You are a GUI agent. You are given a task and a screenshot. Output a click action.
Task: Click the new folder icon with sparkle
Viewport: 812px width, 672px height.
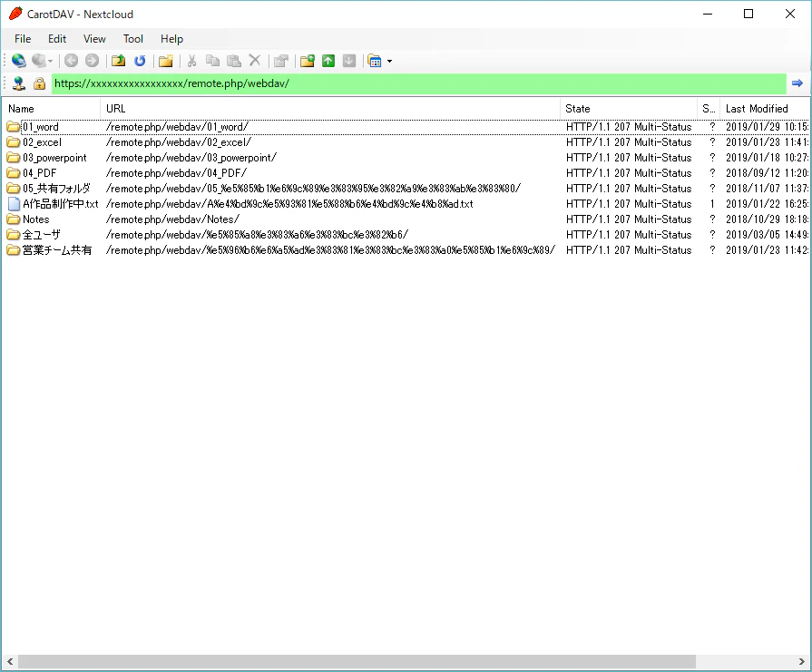coord(166,61)
